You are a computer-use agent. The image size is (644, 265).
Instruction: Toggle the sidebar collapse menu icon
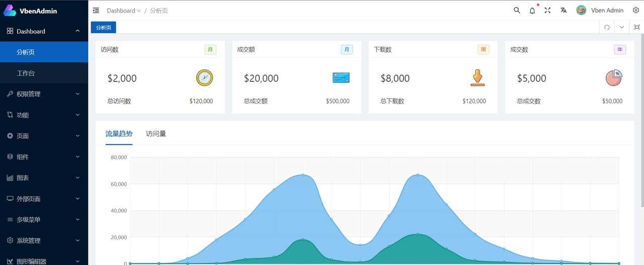(x=96, y=10)
